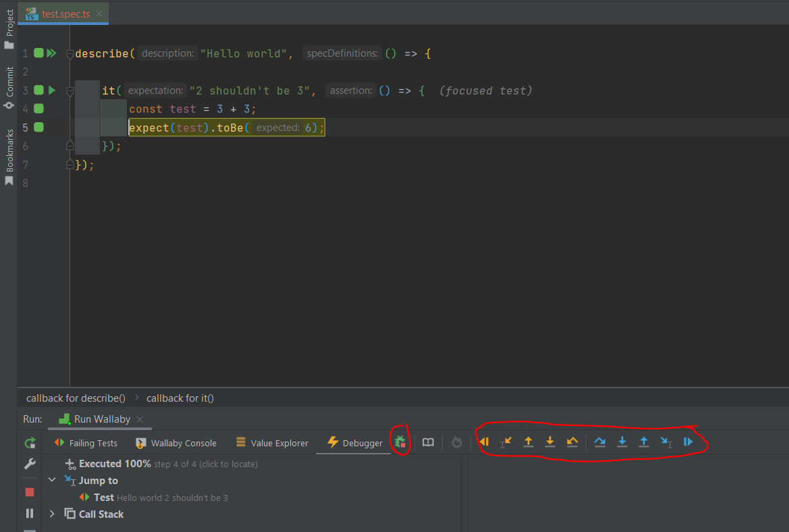Open settings wrench in Run panel

(x=30, y=464)
